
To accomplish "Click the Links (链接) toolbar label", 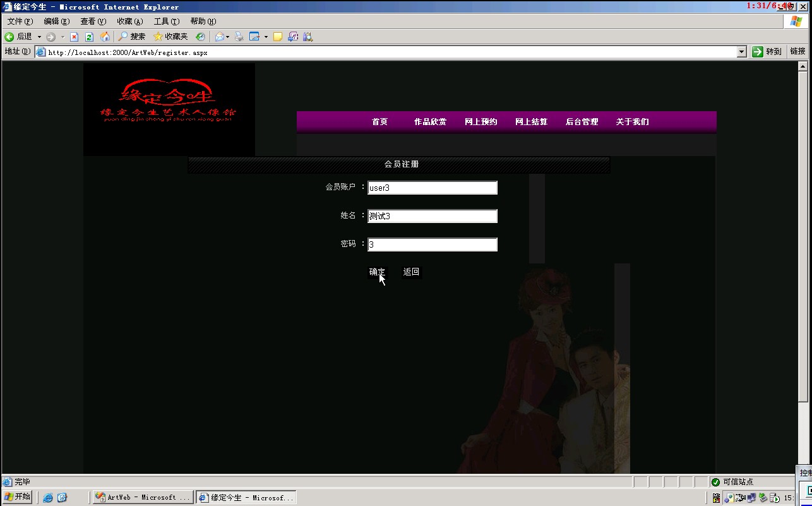I will tap(797, 52).
